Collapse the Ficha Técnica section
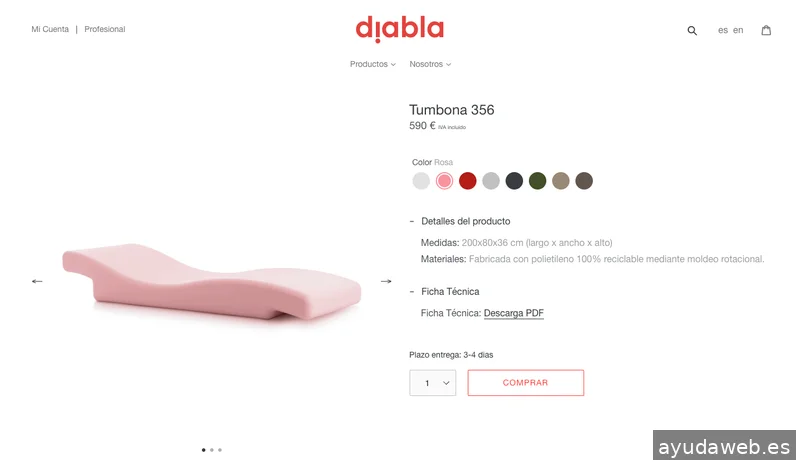 [x=444, y=291]
